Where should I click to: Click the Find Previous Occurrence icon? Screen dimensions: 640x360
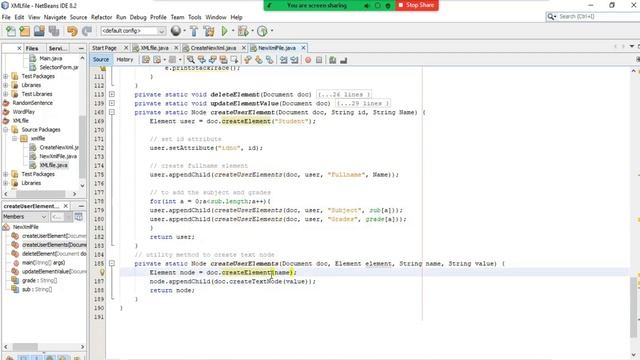point(202,60)
